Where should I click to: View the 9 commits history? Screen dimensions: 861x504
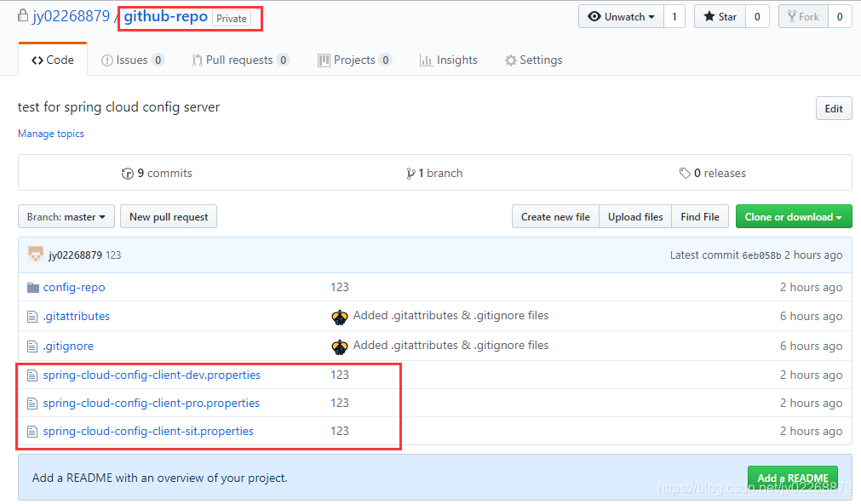click(157, 173)
